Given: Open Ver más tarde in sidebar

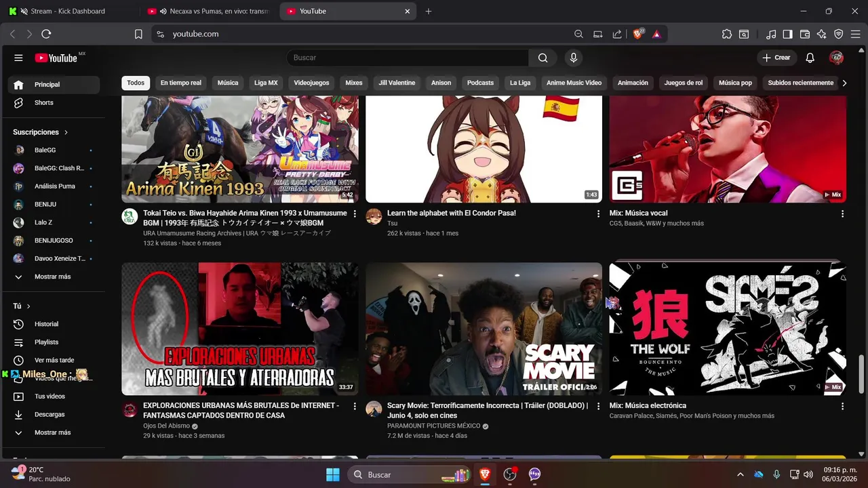Looking at the screenshot, I should pos(54,360).
